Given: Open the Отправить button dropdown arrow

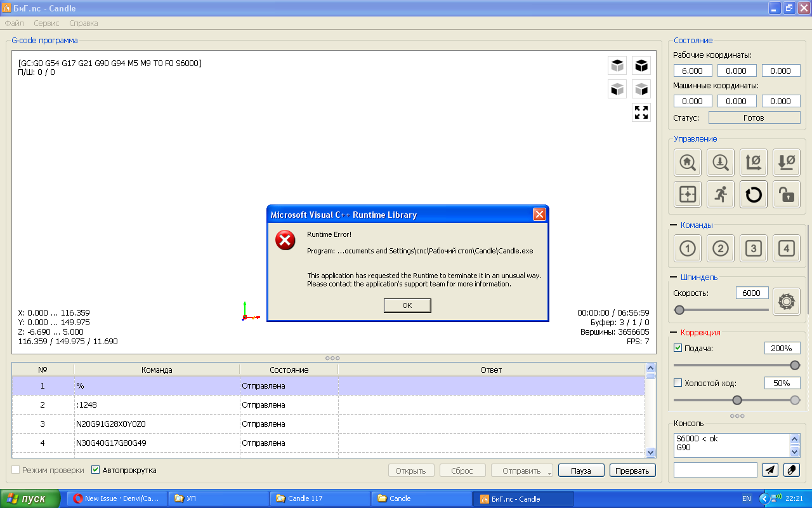Looking at the screenshot, I should [550, 472].
